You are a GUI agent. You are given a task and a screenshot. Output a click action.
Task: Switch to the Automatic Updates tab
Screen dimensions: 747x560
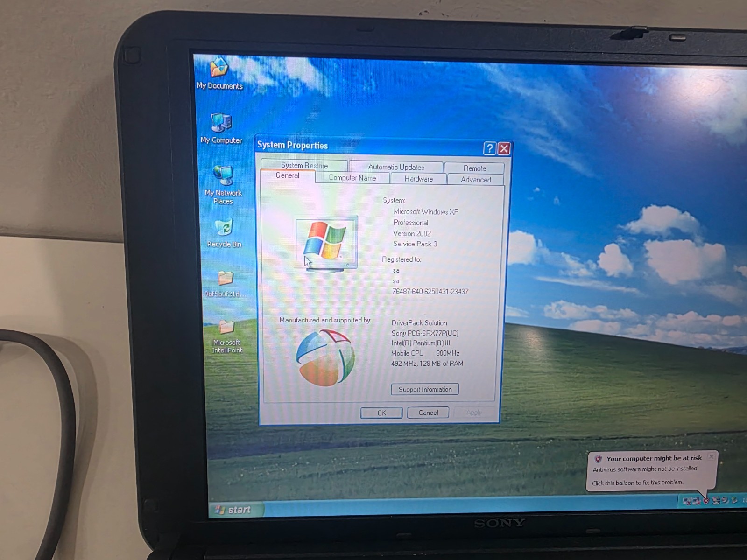396,167
